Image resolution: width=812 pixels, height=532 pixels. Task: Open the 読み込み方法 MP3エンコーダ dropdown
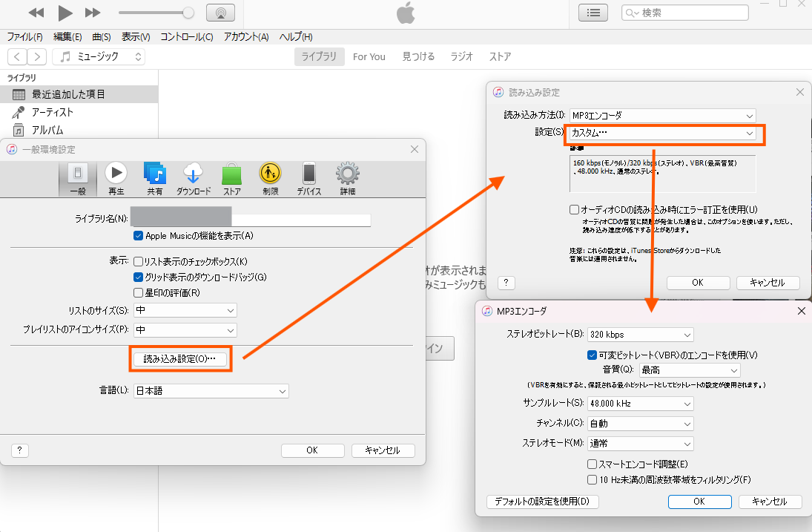(661, 116)
